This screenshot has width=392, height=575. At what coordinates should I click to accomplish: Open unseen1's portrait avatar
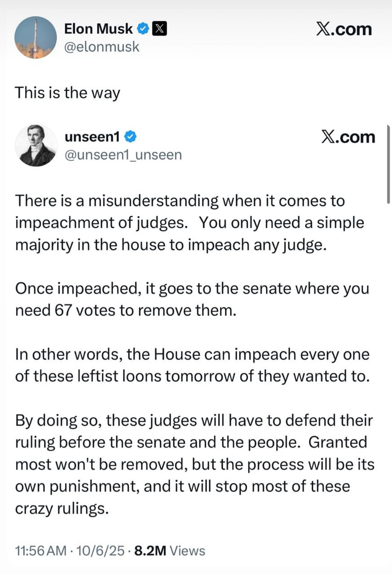point(36,145)
